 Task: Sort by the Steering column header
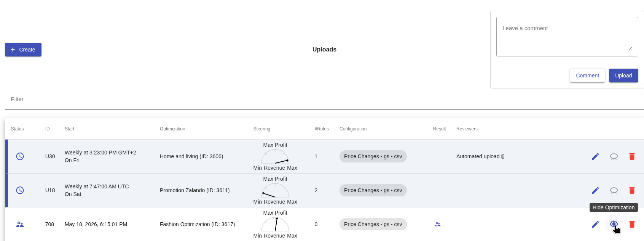[262, 129]
